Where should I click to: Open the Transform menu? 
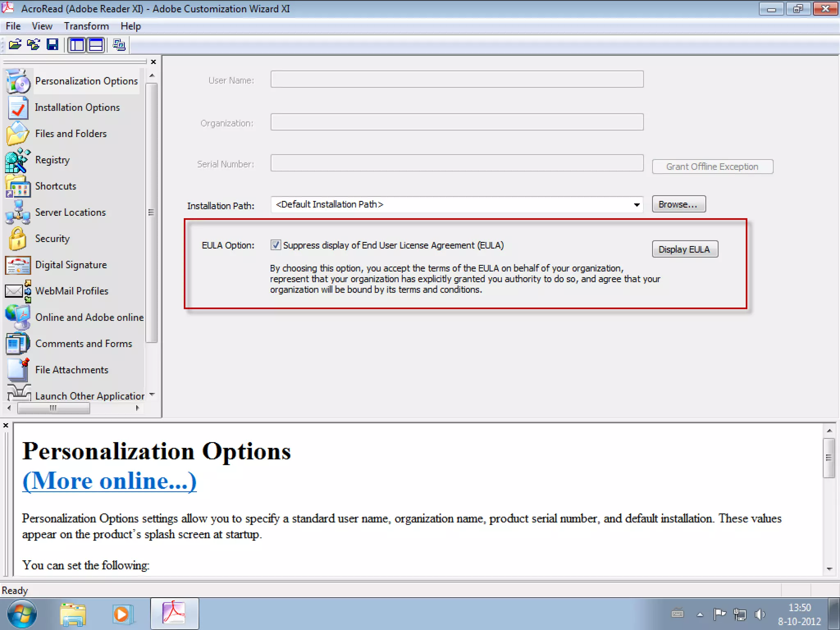86,26
